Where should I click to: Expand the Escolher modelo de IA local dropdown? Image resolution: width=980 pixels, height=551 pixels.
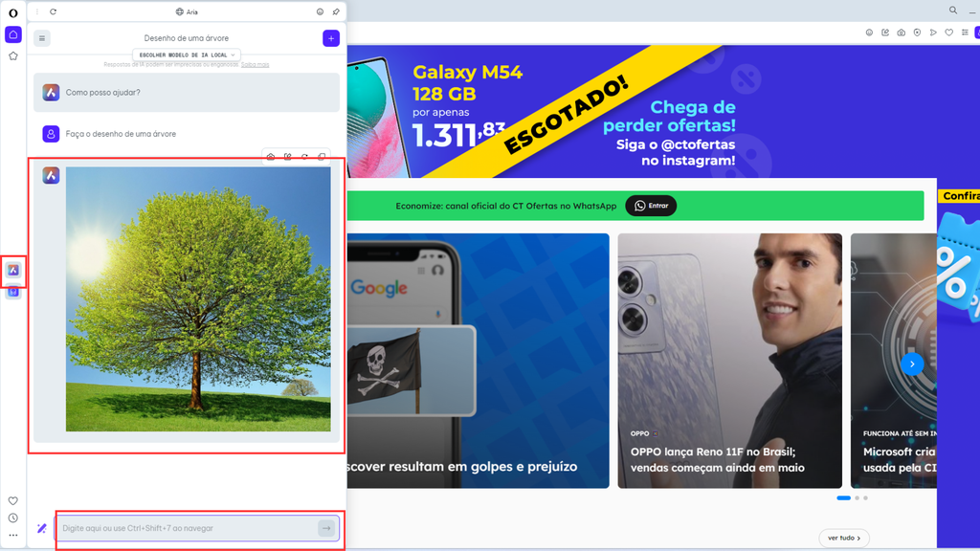click(187, 55)
